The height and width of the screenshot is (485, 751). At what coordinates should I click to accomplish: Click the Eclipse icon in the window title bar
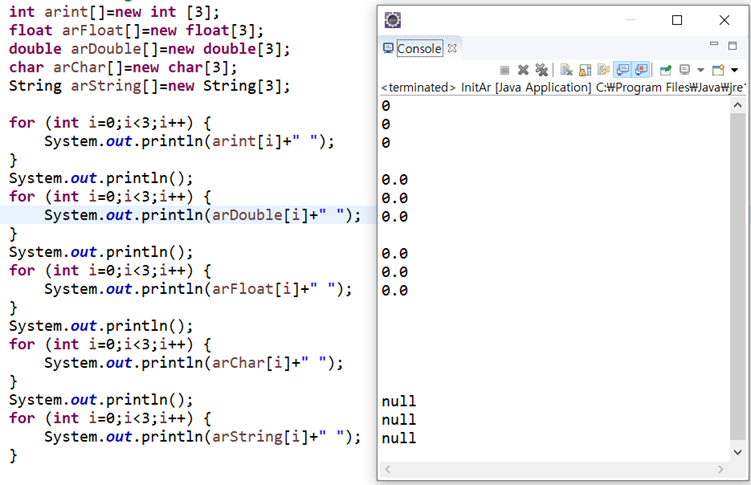393,20
